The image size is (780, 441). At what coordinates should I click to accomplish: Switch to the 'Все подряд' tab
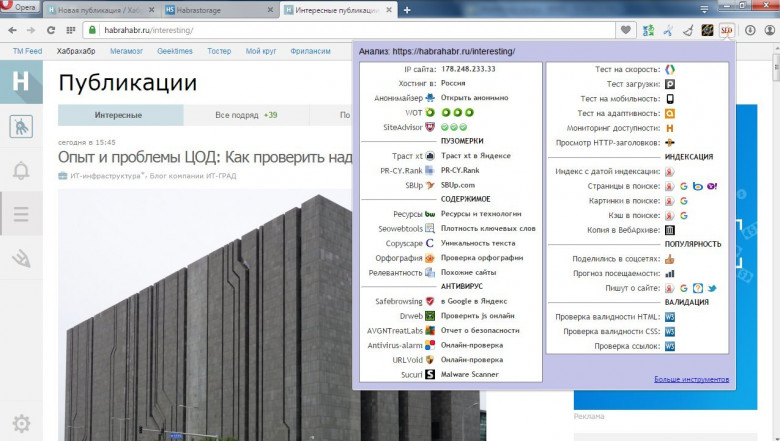[x=246, y=115]
